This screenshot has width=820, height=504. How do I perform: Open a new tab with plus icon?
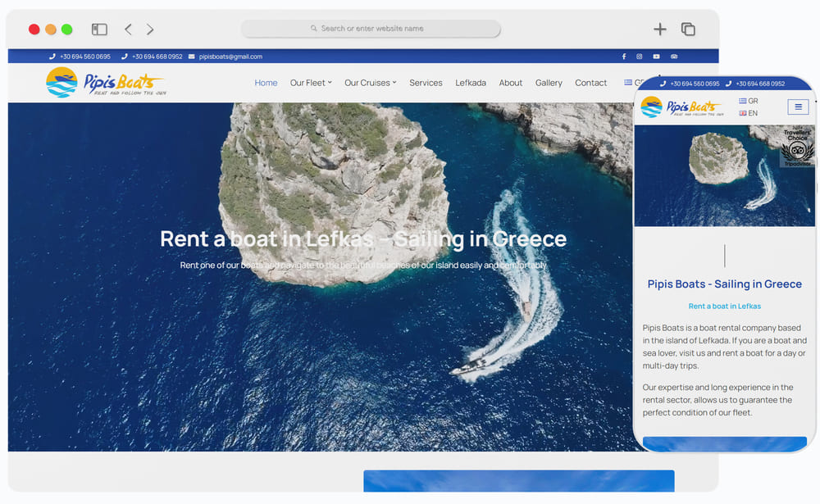click(659, 30)
